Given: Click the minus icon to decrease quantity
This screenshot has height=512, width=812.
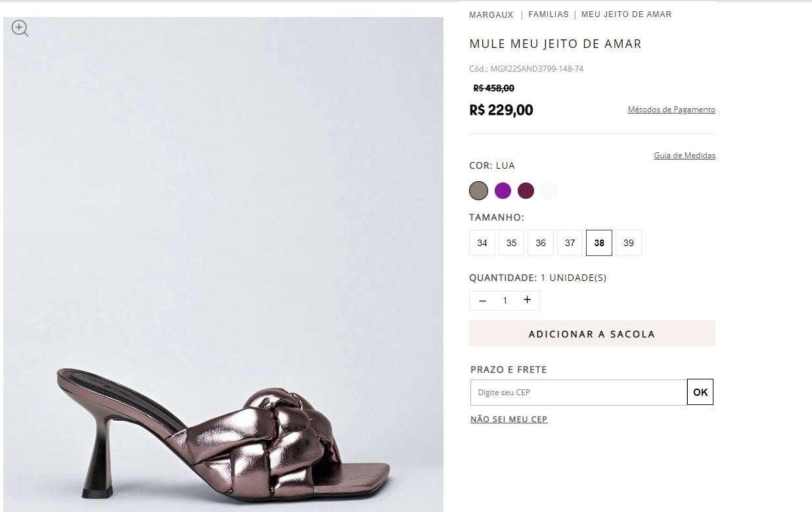Looking at the screenshot, I should coord(483,301).
